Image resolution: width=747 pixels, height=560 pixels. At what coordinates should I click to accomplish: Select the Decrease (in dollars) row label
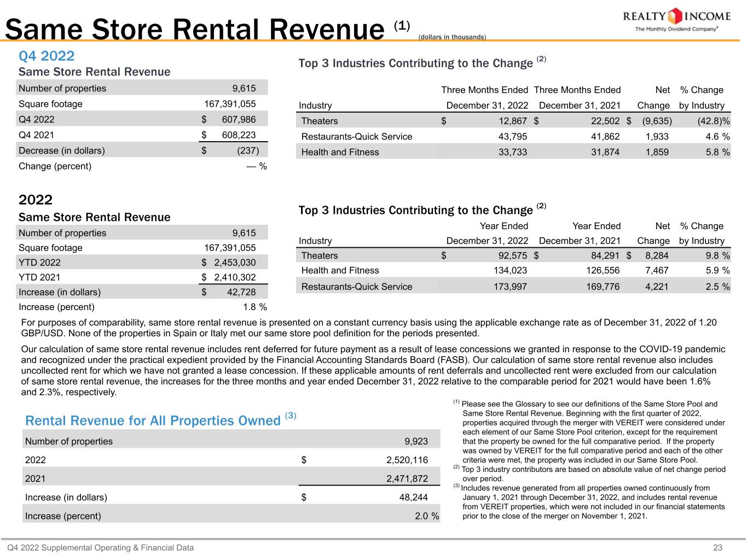(62, 150)
